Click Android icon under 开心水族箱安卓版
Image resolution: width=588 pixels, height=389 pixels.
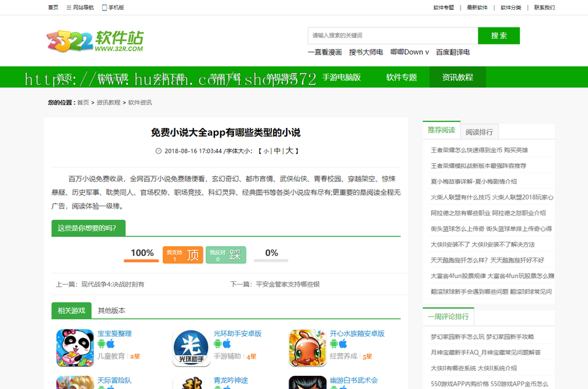pos(334,344)
